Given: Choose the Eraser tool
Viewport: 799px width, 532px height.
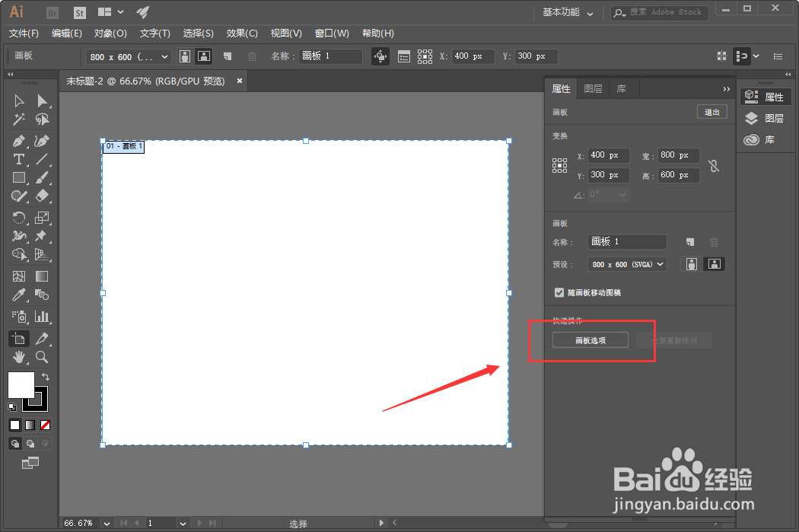Looking at the screenshot, I should [42, 196].
